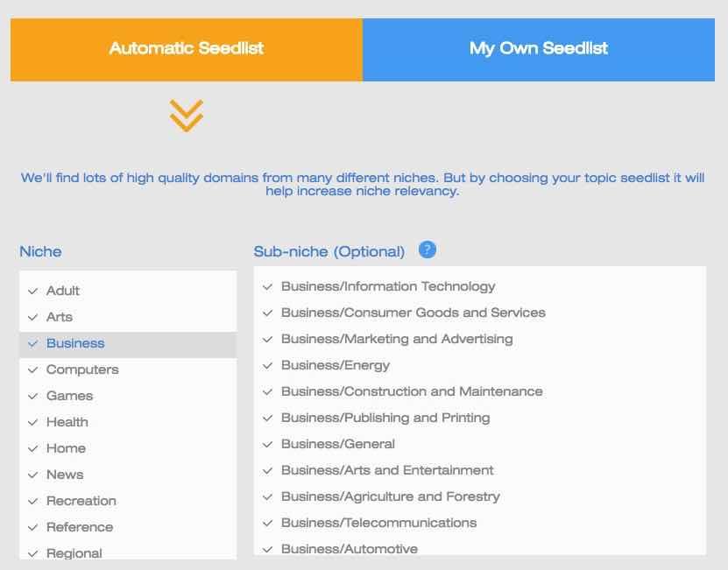
Task: Choose Business/Marketing and Advertising sub-niche
Action: pyautogui.click(x=397, y=339)
